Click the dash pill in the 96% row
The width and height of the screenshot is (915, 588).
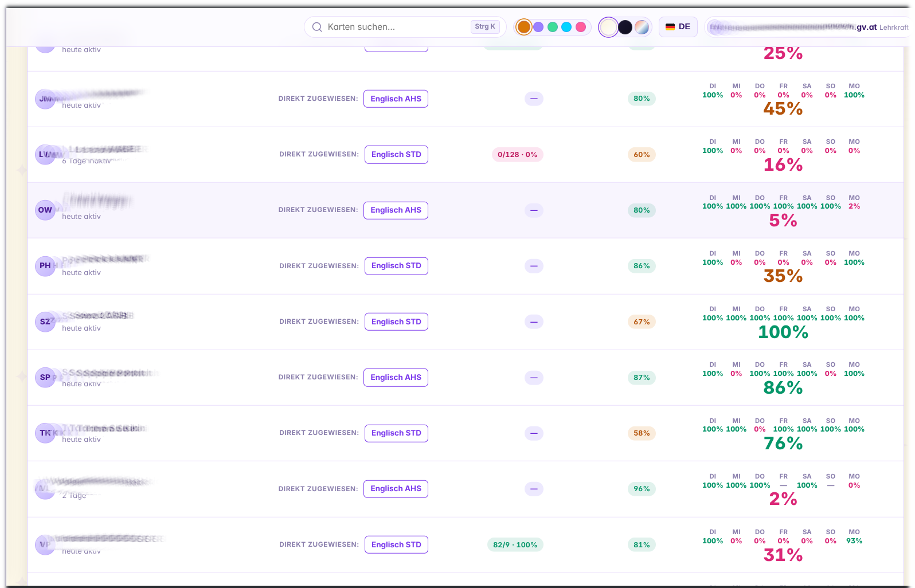point(534,489)
